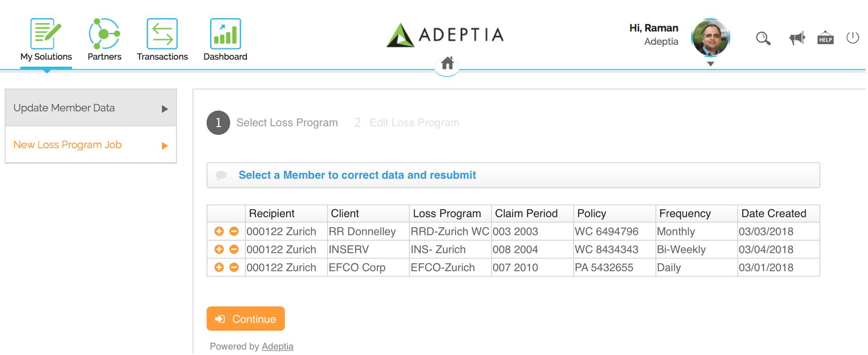Screen dimensions: 868x355
Task: Collapse the INSERV row minus
Action: pos(234,249)
